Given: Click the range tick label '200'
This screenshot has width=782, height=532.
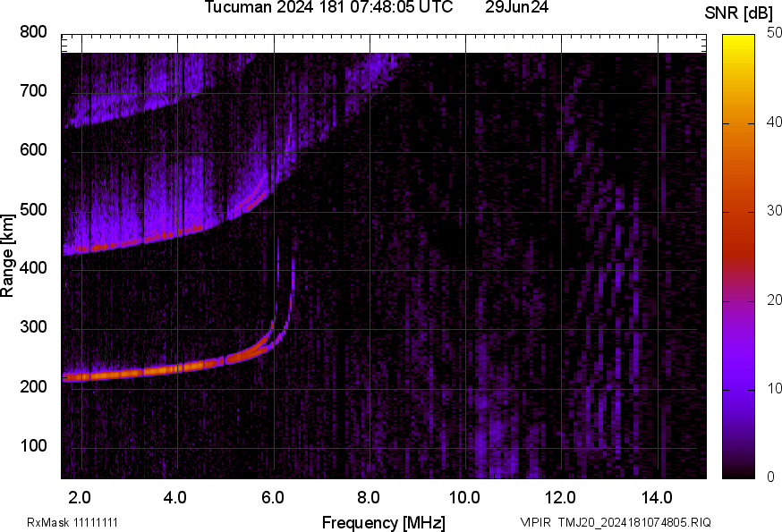Looking at the screenshot, I should 33,386.
